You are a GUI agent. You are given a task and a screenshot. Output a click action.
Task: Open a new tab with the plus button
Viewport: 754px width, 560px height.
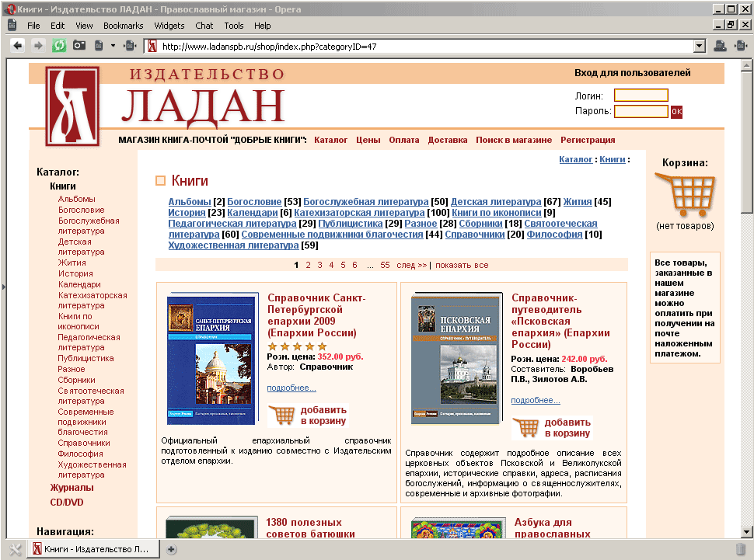[x=171, y=549]
